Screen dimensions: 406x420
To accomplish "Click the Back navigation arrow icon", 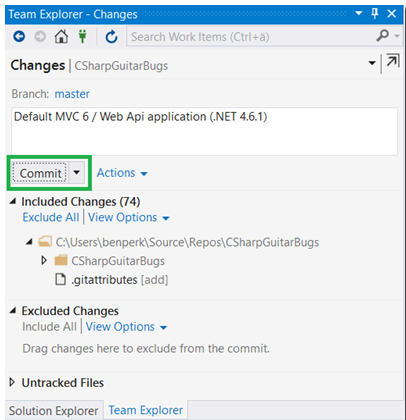I will [19, 36].
